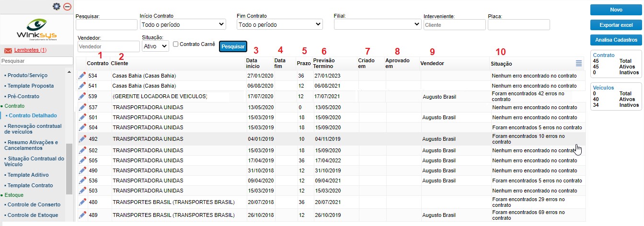Image resolution: width=644 pixels, height=226 pixels.
Task: Edit contract 501 with pencil icon
Action: [x=82, y=117]
